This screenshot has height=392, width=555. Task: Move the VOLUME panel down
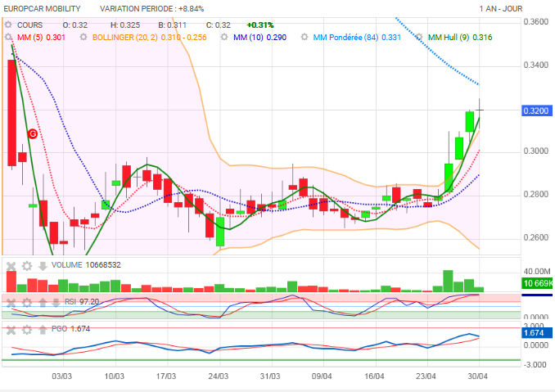coord(42,265)
